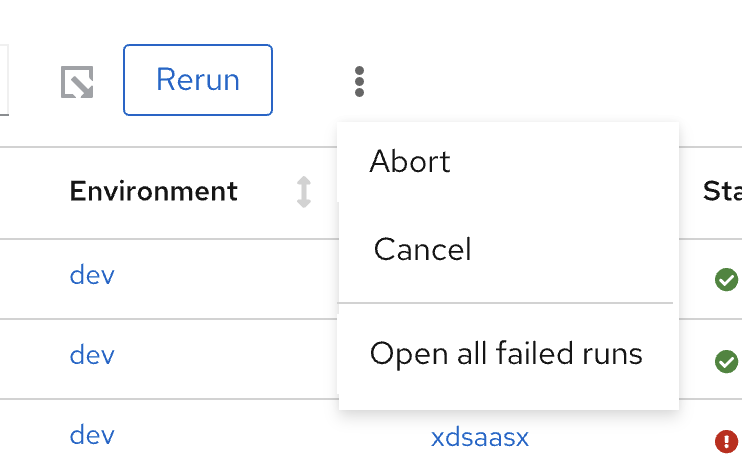Open the dev link in first row

[x=92, y=275]
